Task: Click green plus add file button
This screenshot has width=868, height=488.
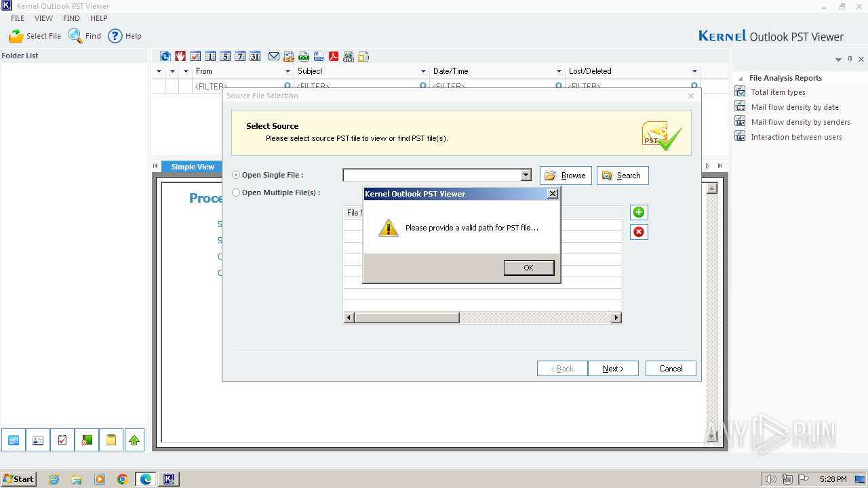Action: tap(639, 212)
